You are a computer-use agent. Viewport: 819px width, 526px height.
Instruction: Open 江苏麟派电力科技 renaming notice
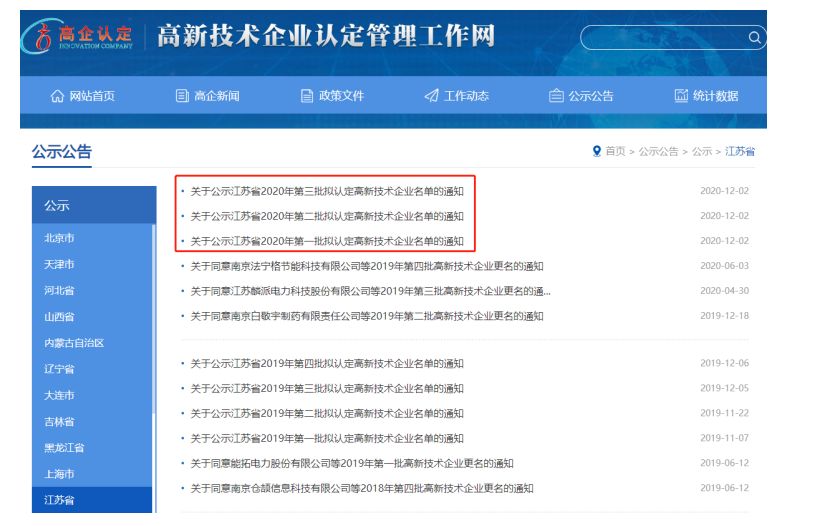[370, 291]
